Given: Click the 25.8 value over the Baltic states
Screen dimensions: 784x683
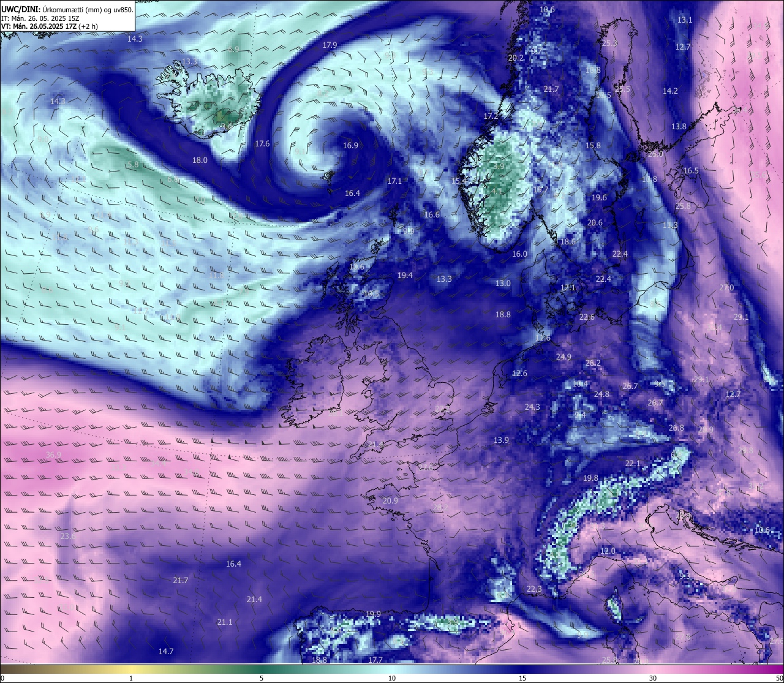Looking at the screenshot, I should coord(683,206).
